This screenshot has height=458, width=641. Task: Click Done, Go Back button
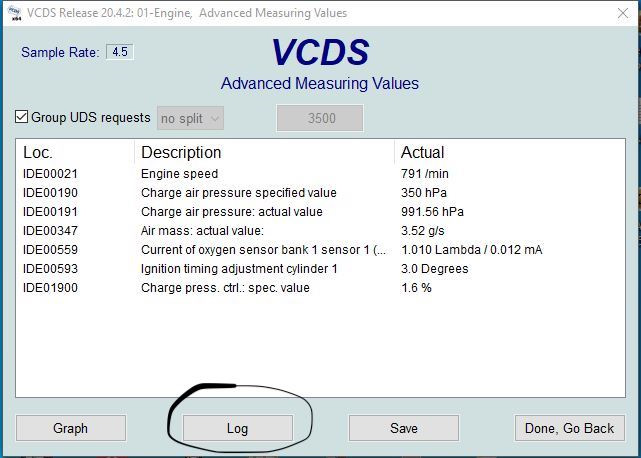tap(569, 428)
